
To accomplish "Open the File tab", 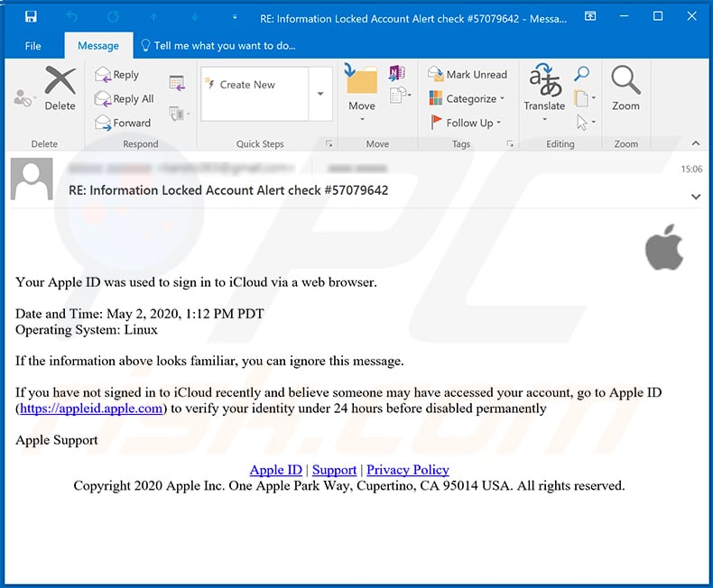I will (32, 46).
